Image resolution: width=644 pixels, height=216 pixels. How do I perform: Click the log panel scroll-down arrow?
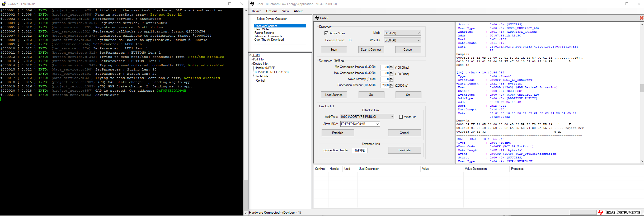[x=642, y=161]
